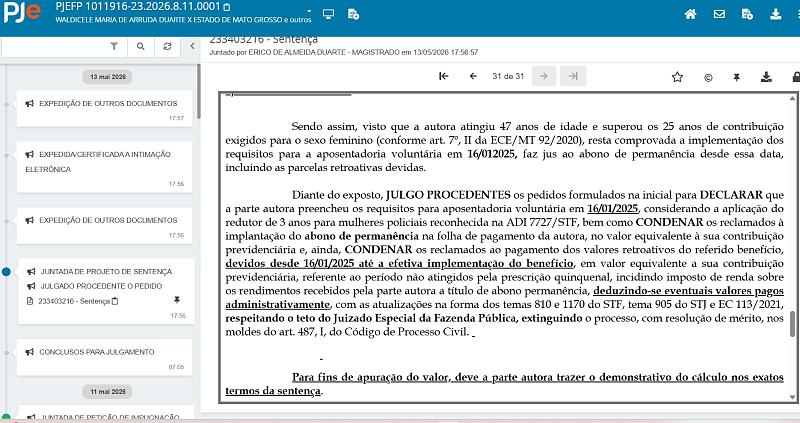Open document gear icon in top right header
The height and width of the screenshot is (423, 800).
point(747,14)
